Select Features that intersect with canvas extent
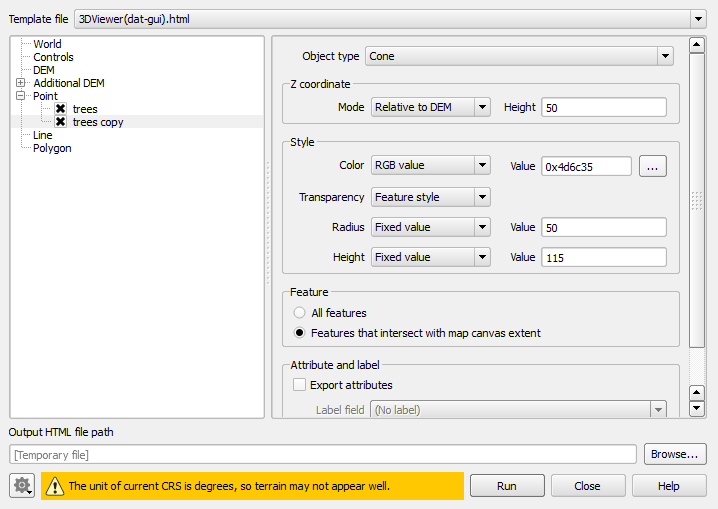Image resolution: width=718 pixels, height=509 pixels. point(300,333)
